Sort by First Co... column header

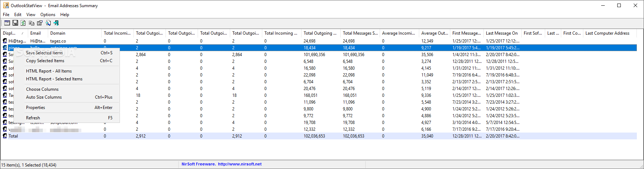point(572,33)
